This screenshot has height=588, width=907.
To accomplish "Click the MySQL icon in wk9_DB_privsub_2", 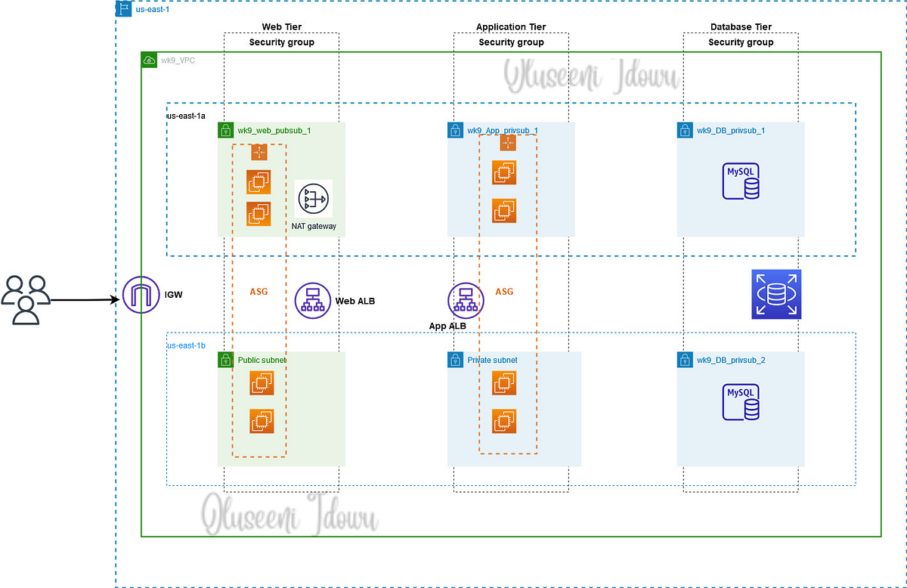I will [x=740, y=401].
